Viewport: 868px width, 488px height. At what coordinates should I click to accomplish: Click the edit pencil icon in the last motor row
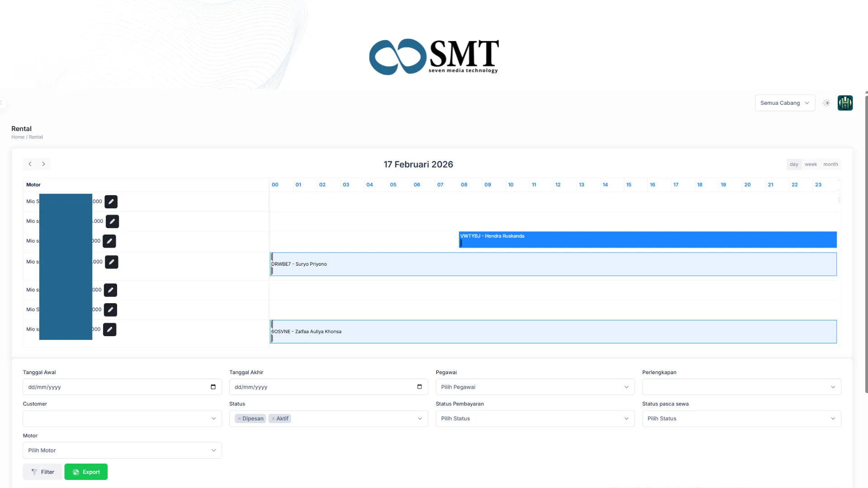(x=109, y=329)
